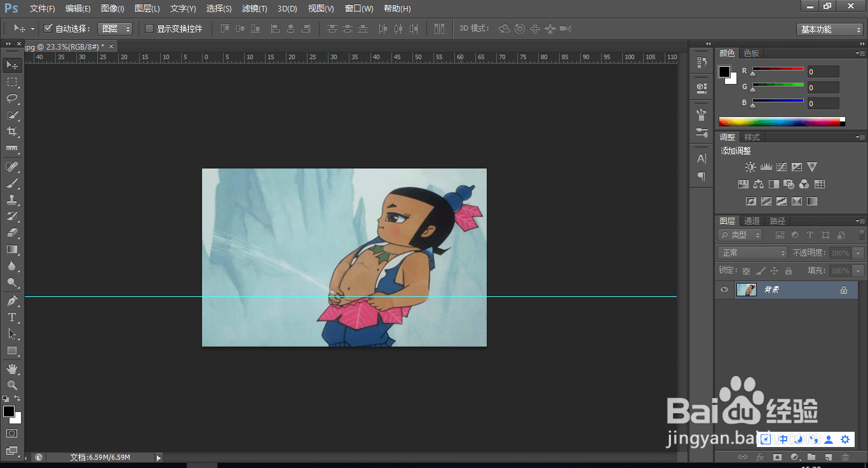Screen dimensions: 868x468
Task: Select the Brush tool
Action: click(x=12, y=183)
